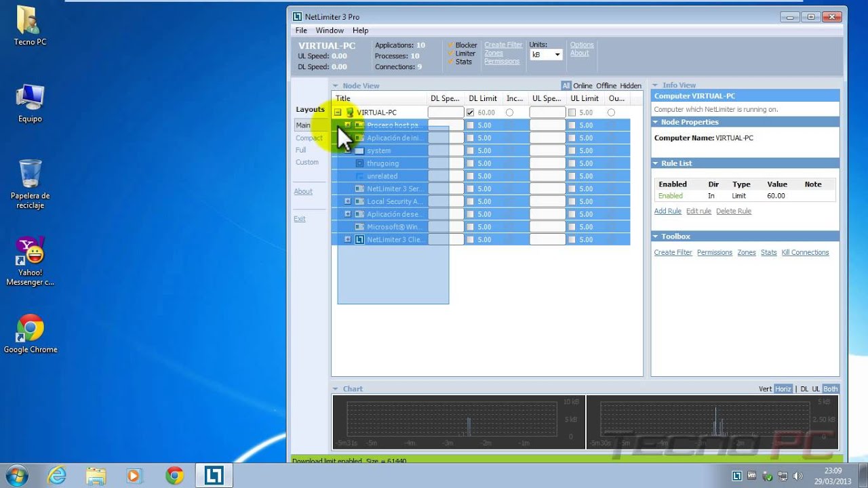Viewport: 868px width, 488px height.
Task: Open Windows Media Player from the taskbar
Action: tap(134, 475)
